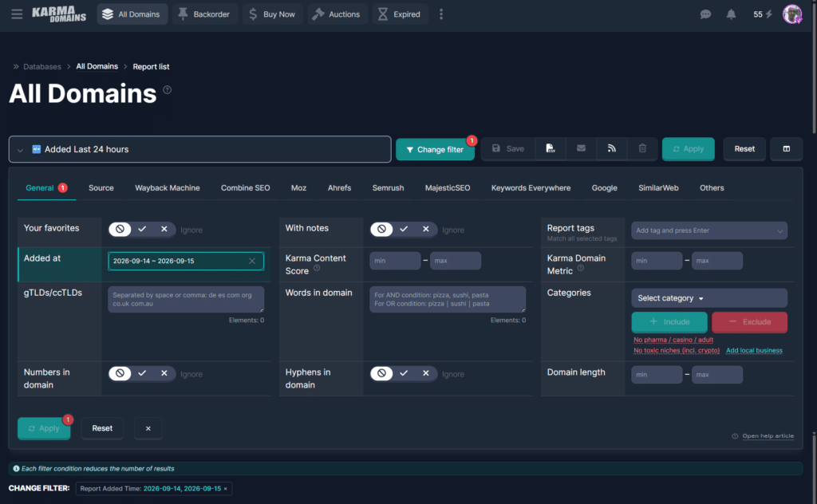The height and width of the screenshot is (504, 817).
Task: Expand the Added Last 24 hours report dropdown
Action: (199, 149)
